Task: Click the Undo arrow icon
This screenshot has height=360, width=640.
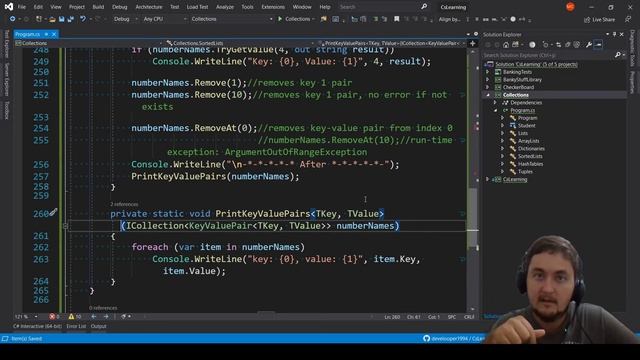Action: [83, 19]
